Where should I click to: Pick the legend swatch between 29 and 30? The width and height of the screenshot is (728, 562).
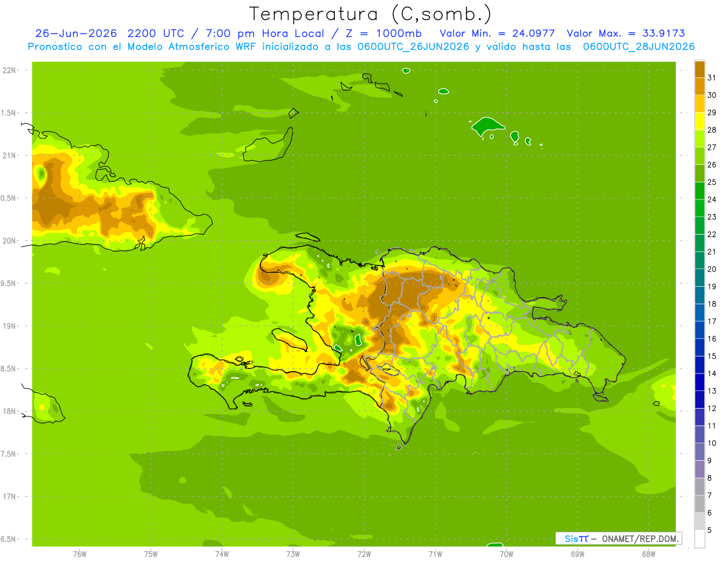point(699,104)
